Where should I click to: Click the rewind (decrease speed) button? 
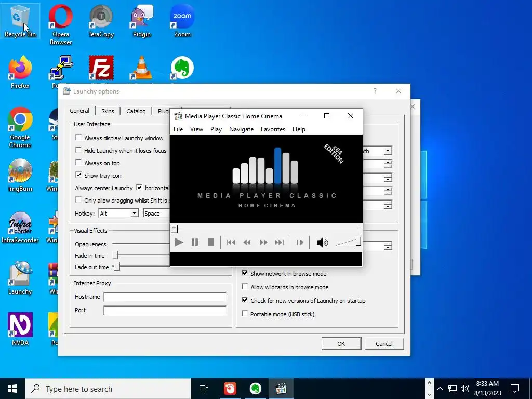(x=247, y=242)
